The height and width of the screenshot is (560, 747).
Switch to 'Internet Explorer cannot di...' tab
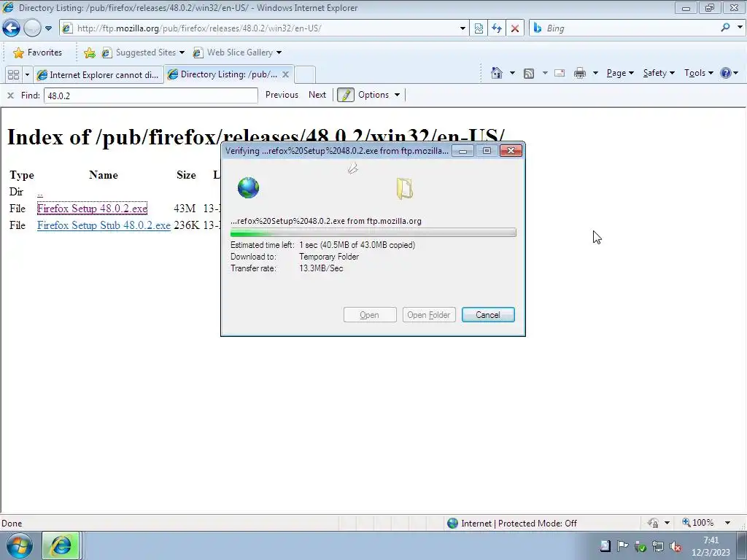pos(98,75)
